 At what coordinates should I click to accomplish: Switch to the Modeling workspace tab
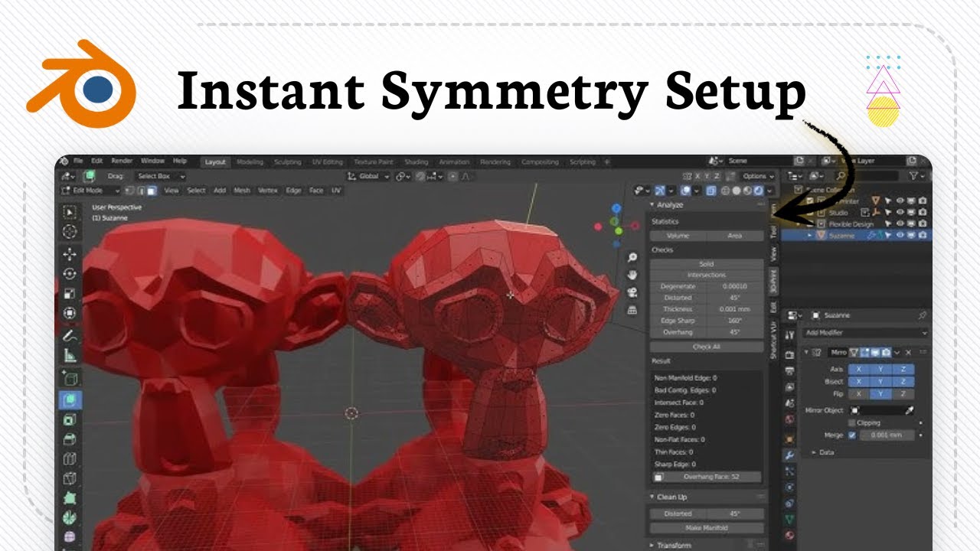coord(250,162)
